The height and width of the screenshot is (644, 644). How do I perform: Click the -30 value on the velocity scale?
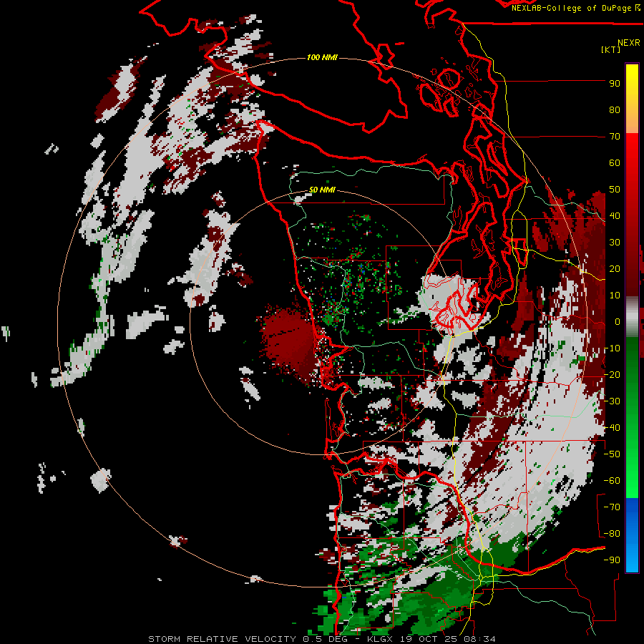click(612, 401)
